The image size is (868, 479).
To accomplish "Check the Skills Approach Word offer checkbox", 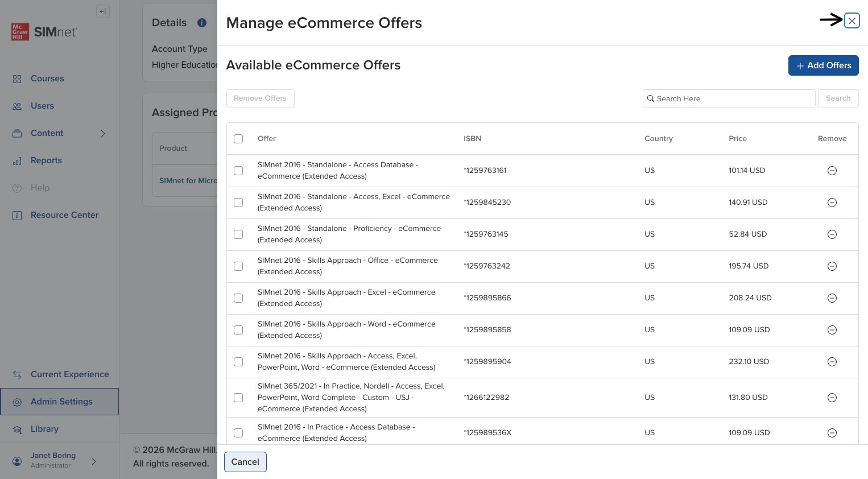I will (x=238, y=330).
